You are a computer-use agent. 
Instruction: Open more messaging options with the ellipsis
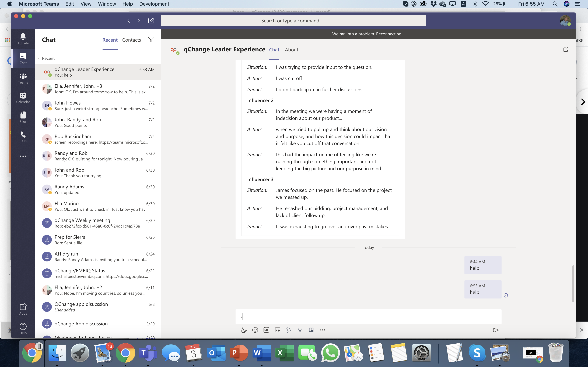coord(322,330)
